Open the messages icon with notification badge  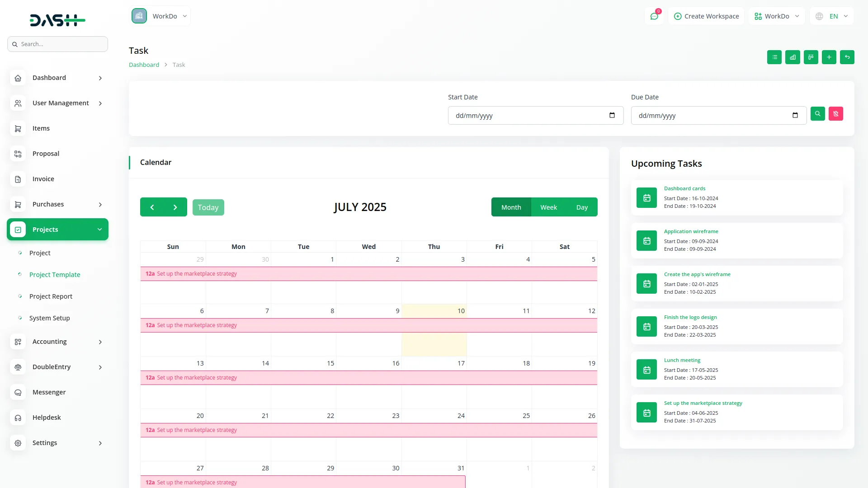[654, 16]
